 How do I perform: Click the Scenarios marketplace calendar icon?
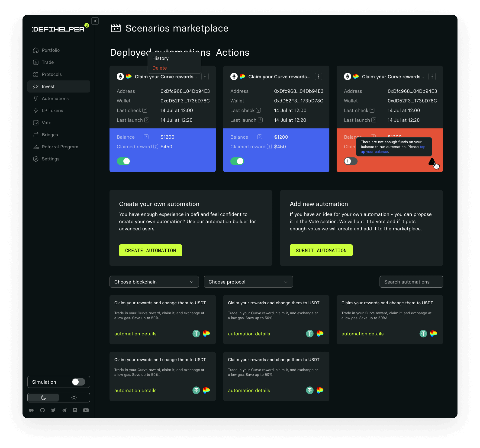click(116, 28)
